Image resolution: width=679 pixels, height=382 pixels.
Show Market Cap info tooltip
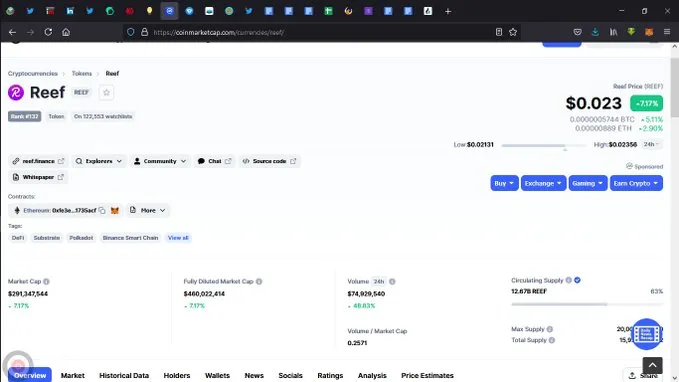click(x=46, y=282)
